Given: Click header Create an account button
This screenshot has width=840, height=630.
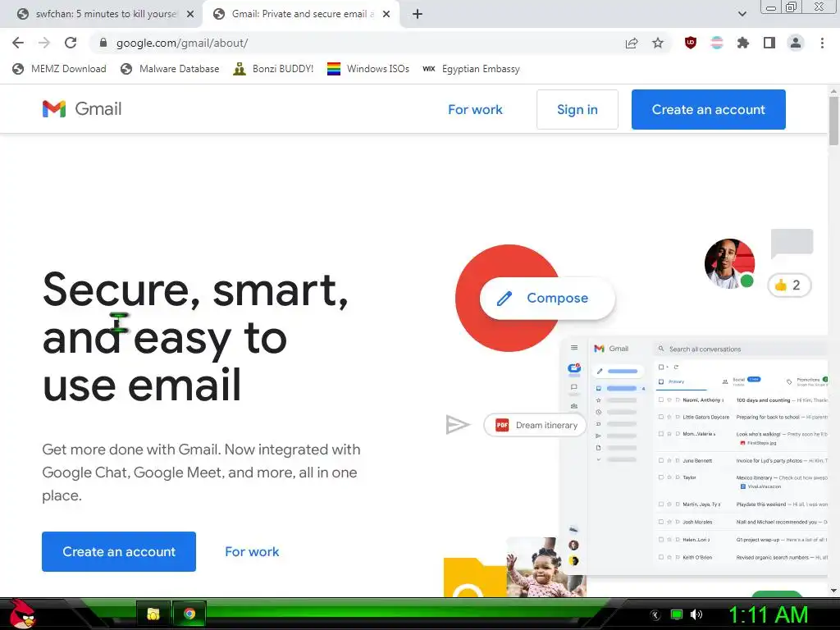Looking at the screenshot, I should click(x=708, y=109).
